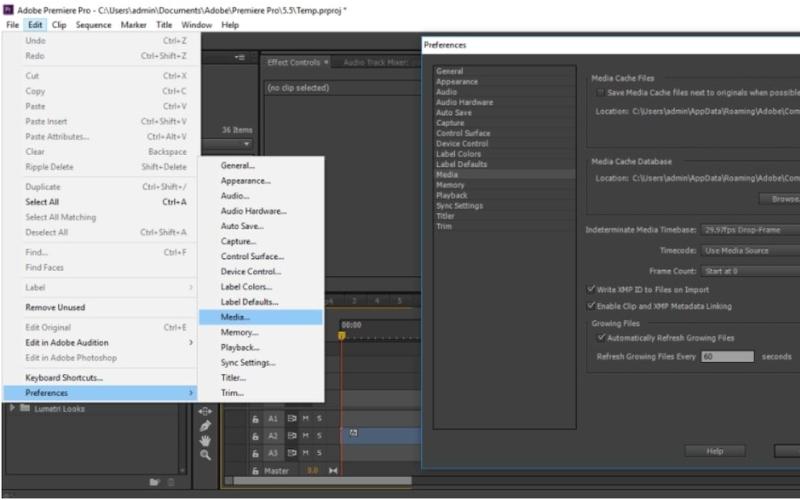Screen dimensions: 800x500
Task: Enable Save Media Cache files next to originals
Action: [x=601, y=93]
